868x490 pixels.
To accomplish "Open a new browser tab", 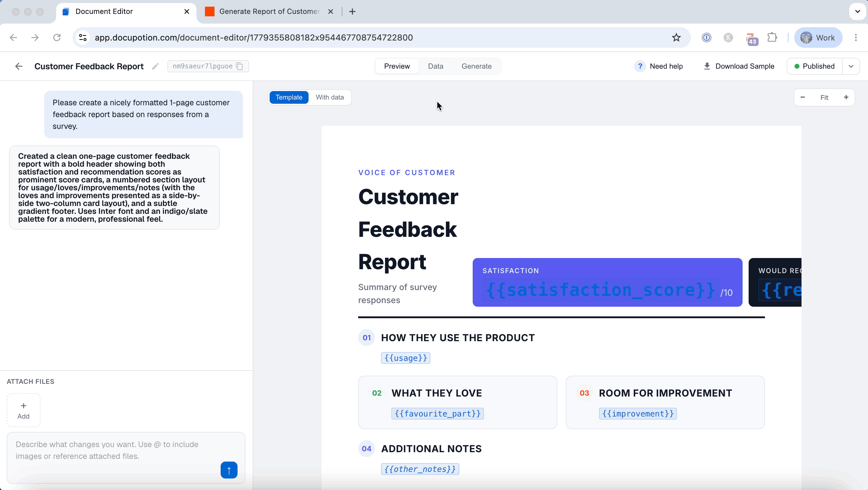I will (x=352, y=11).
